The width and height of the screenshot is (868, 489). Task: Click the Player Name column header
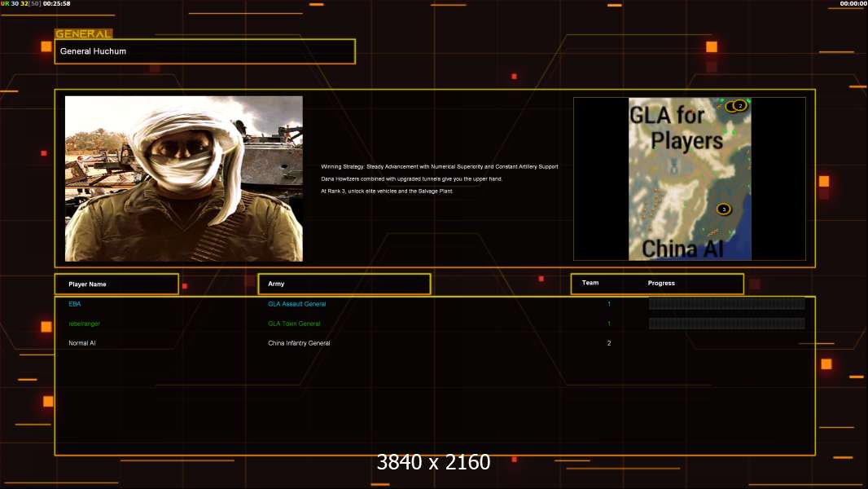pos(116,284)
